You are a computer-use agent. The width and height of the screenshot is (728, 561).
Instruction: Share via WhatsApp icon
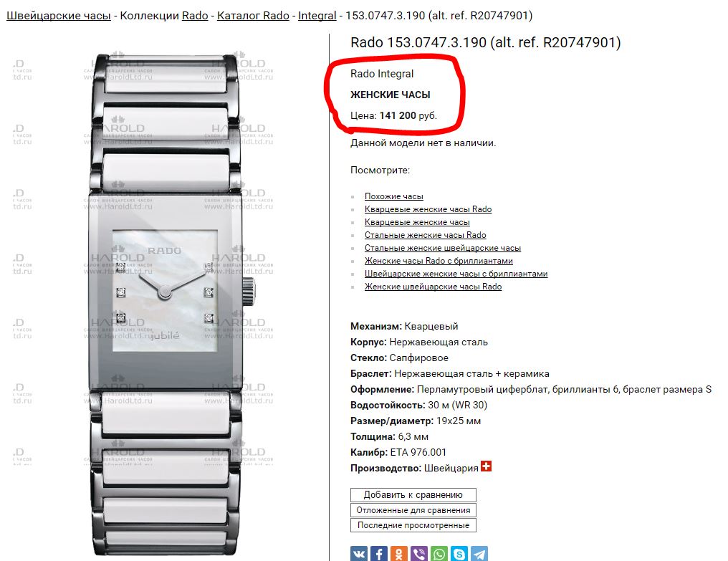[439, 554]
